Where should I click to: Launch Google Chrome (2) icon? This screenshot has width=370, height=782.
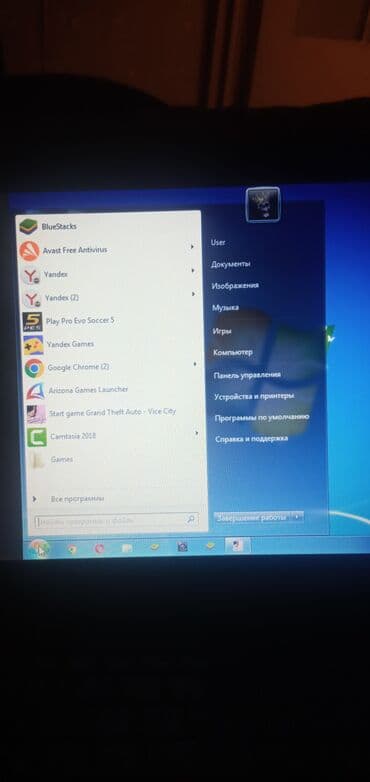34,368
